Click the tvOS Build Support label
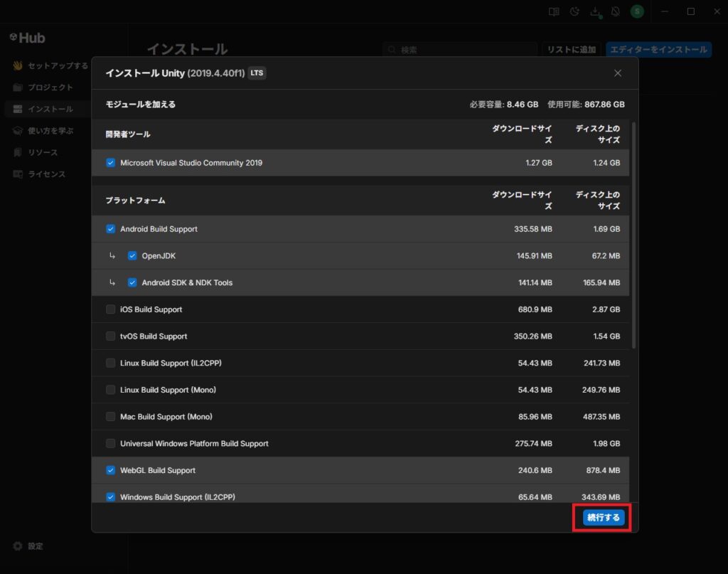The image size is (728, 574). click(x=154, y=336)
